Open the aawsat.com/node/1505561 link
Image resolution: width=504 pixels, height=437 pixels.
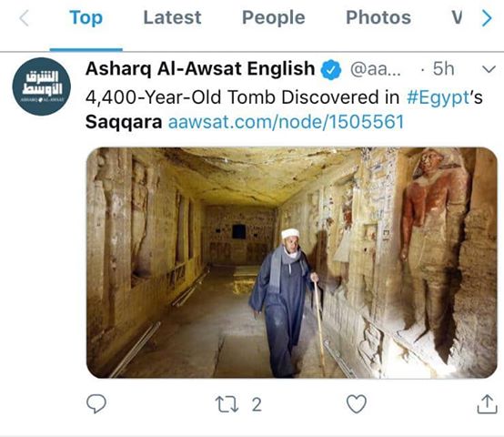click(x=286, y=122)
